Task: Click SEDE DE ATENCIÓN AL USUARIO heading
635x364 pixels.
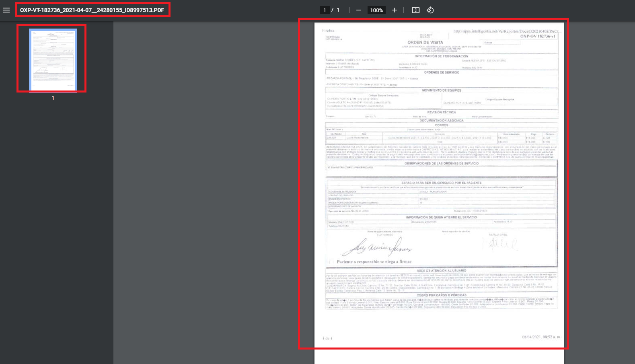Action: tap(442, 271)
